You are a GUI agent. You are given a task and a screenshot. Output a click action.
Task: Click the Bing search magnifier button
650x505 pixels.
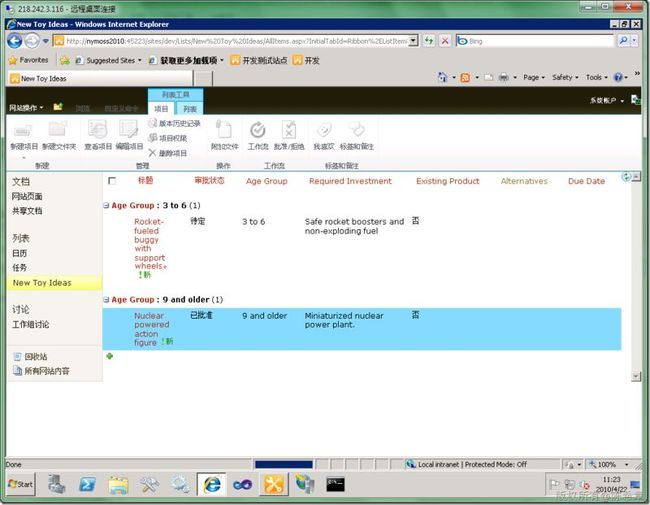[x=623, y=41]
